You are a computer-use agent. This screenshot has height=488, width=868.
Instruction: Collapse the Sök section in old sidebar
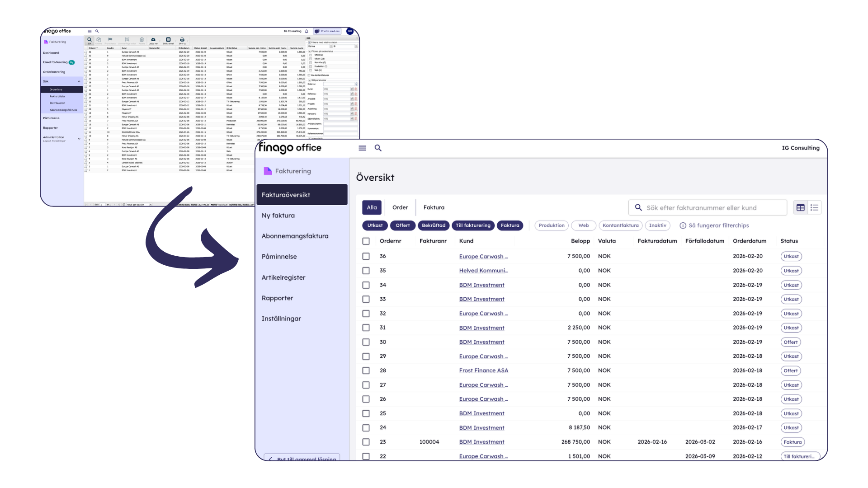pos(79,81)
